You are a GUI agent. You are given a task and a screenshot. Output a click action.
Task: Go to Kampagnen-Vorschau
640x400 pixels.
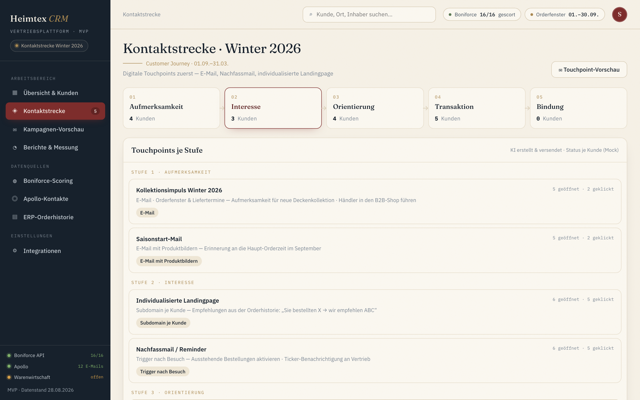[55, 129]
